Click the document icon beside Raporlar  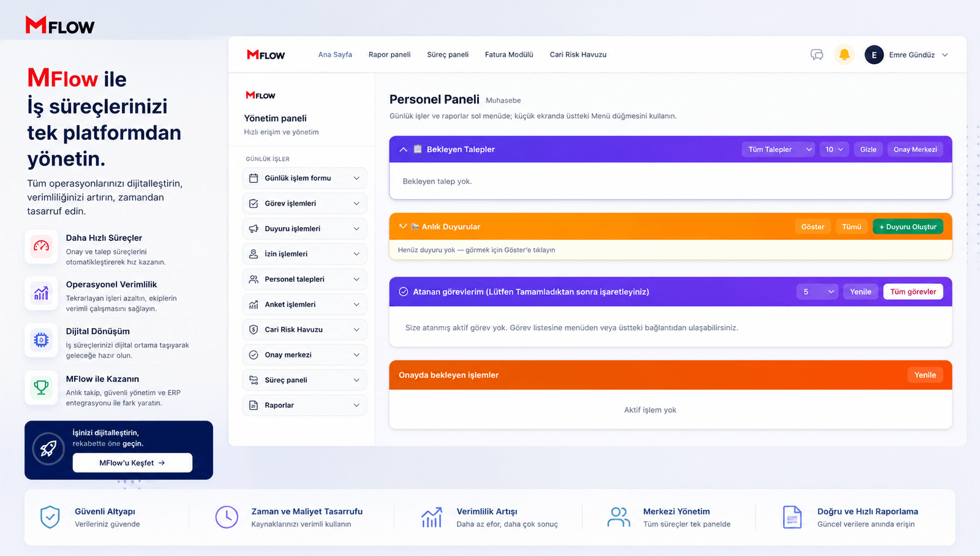254,405
